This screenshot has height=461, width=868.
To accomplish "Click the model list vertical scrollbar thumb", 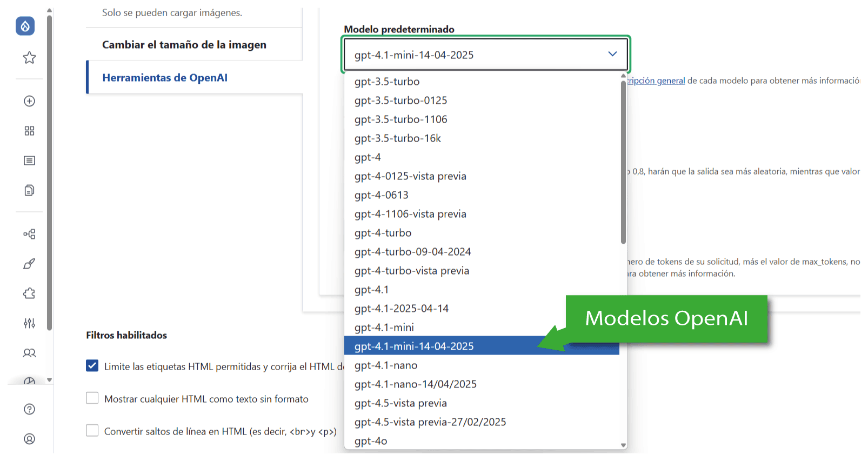I will tap(623, 162).
